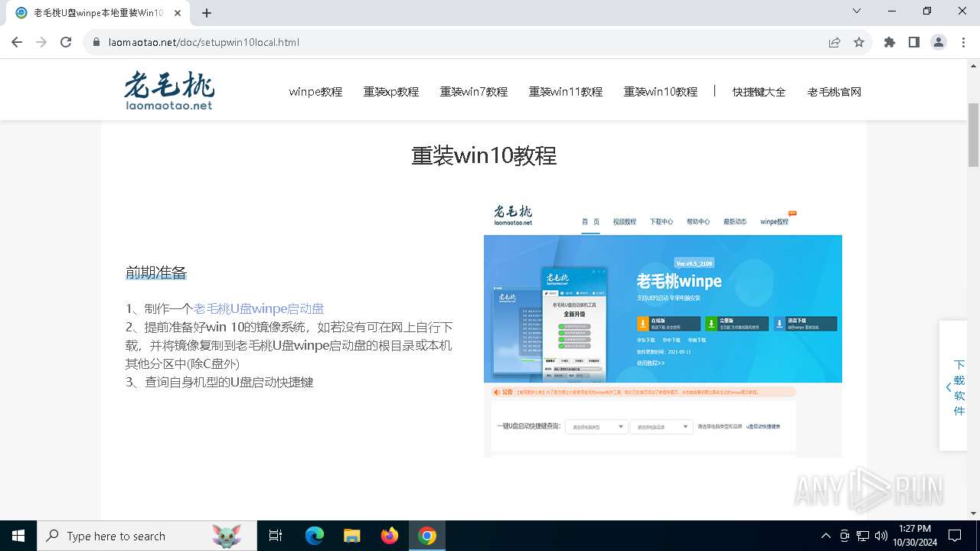The width and height of the screenshot is (980, 551).
Task: Open the Windows Start menu
Action: (18, 536)
